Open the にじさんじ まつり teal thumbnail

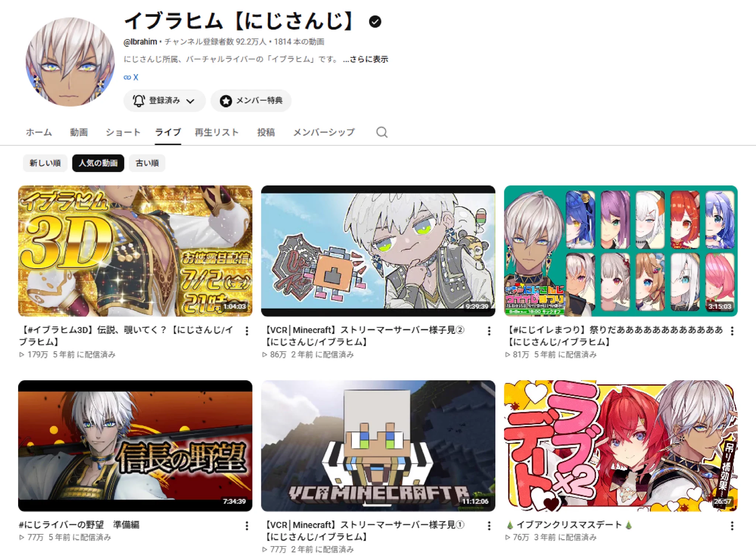tap(621, 251)
